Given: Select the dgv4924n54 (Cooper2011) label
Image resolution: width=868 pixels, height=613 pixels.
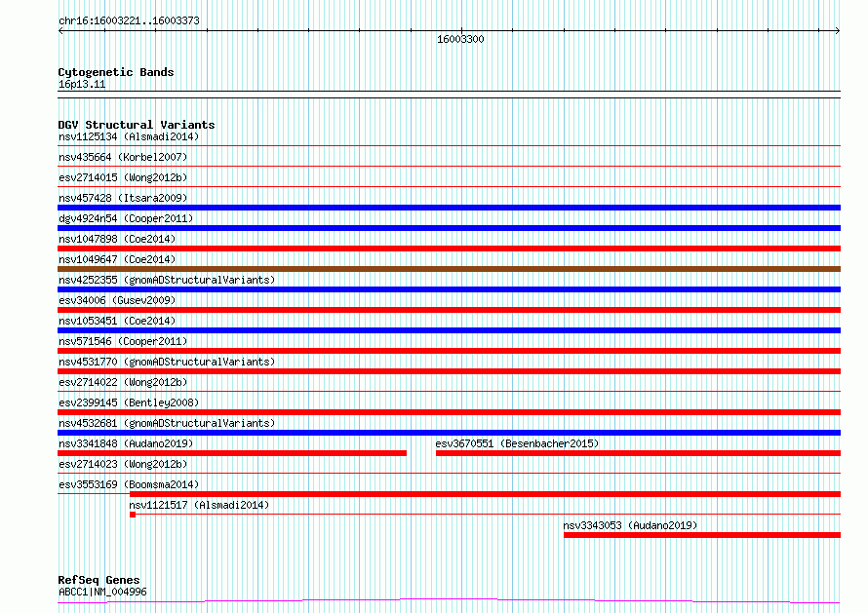Looking at the screenshot, I should point(126,218).
